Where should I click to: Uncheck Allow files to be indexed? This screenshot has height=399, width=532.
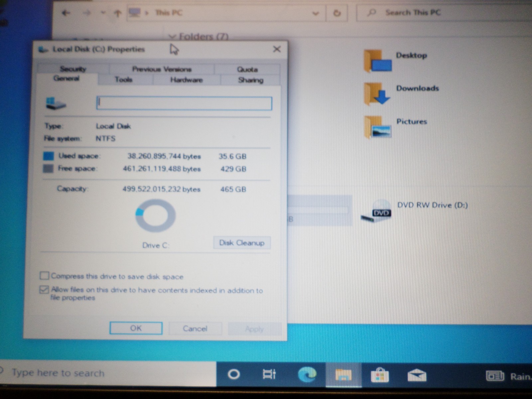point(44,290)
